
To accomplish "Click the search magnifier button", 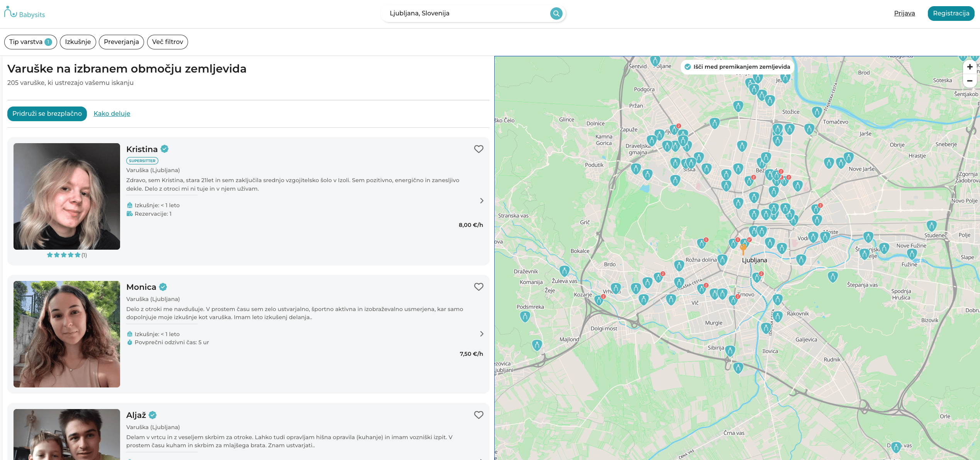I will [556, 14].
